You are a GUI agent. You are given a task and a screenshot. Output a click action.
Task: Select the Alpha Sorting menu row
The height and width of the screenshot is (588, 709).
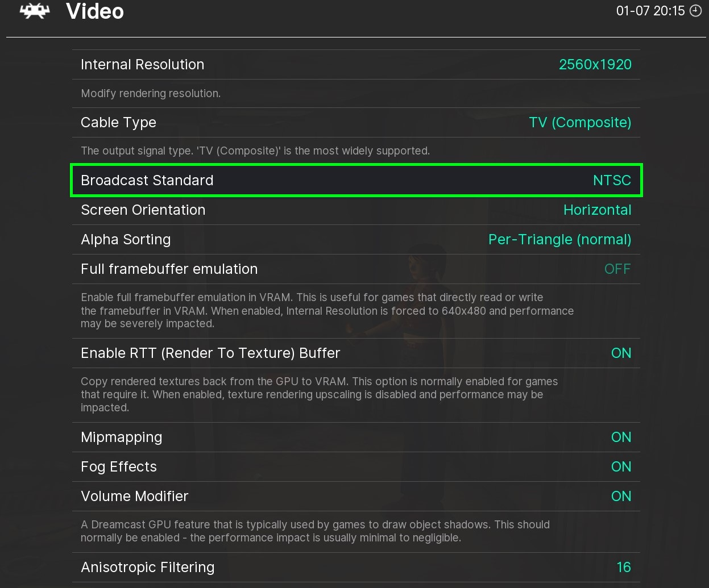point(126,239)
